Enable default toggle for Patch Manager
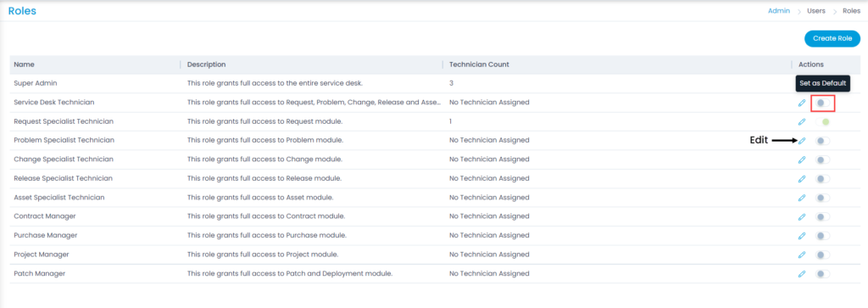Viewport: 868px width, 308px height. coord(822,274)
